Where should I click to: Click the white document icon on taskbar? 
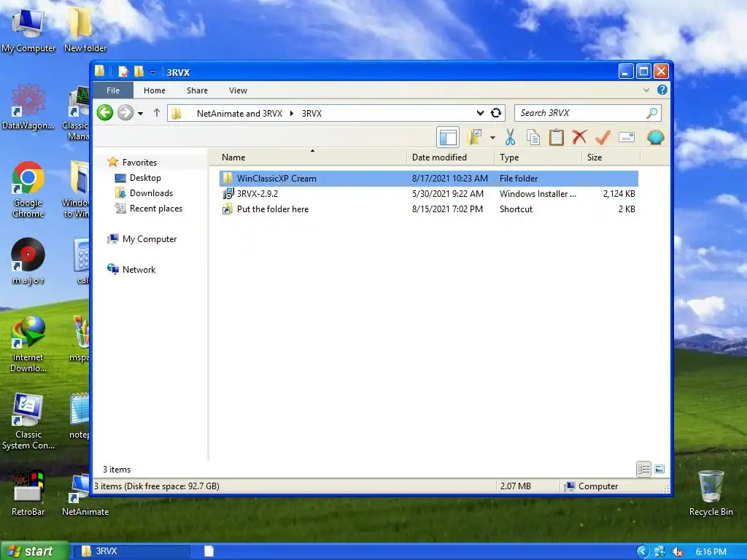click(x=209, y=551)
